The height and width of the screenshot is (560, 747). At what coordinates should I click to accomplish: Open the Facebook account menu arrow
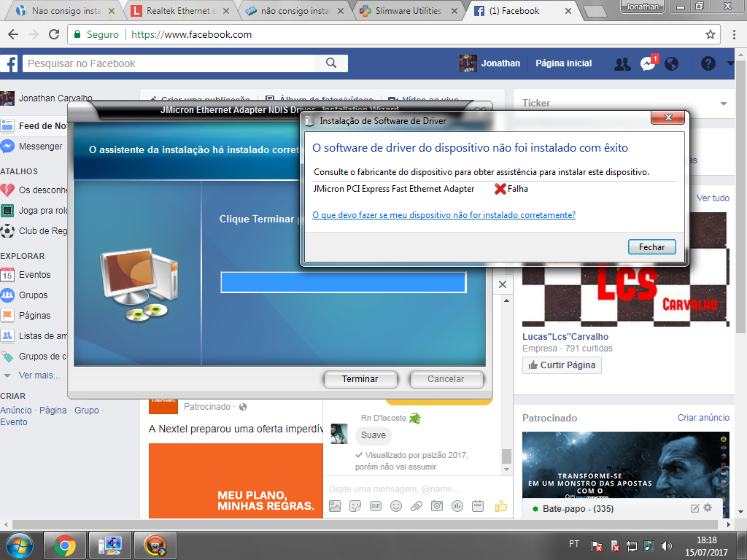(x=730, y=63)
